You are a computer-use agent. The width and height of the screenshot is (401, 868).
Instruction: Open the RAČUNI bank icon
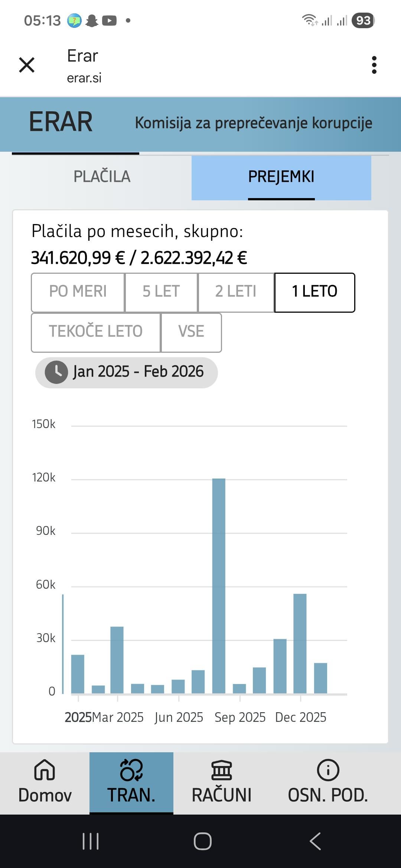click(x=222, y=770)
